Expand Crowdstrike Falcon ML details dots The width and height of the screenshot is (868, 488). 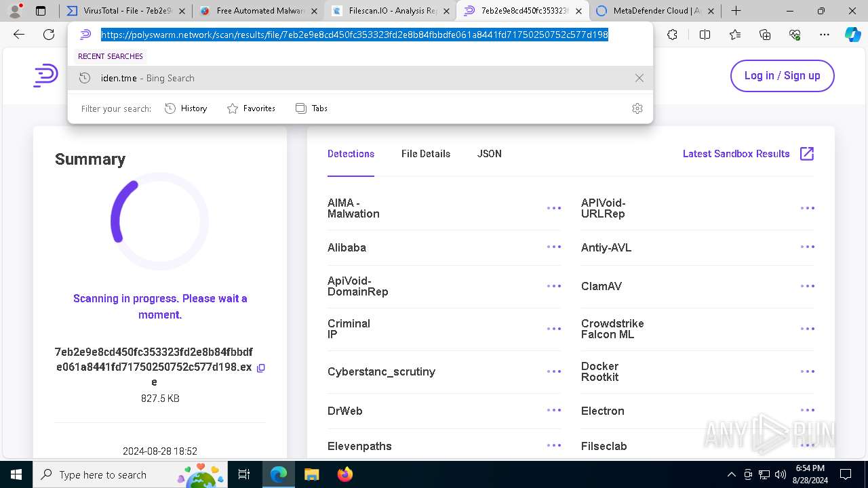(x=807, y=329)
